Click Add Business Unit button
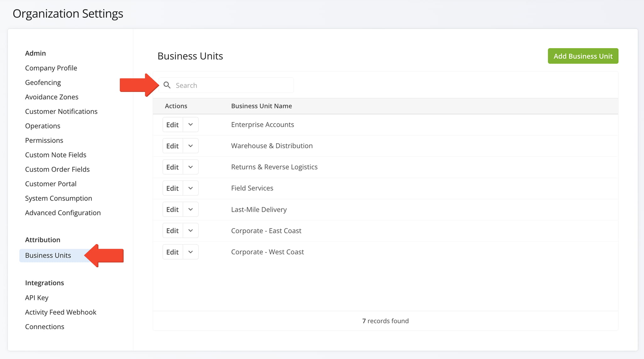 pos(583,56)
